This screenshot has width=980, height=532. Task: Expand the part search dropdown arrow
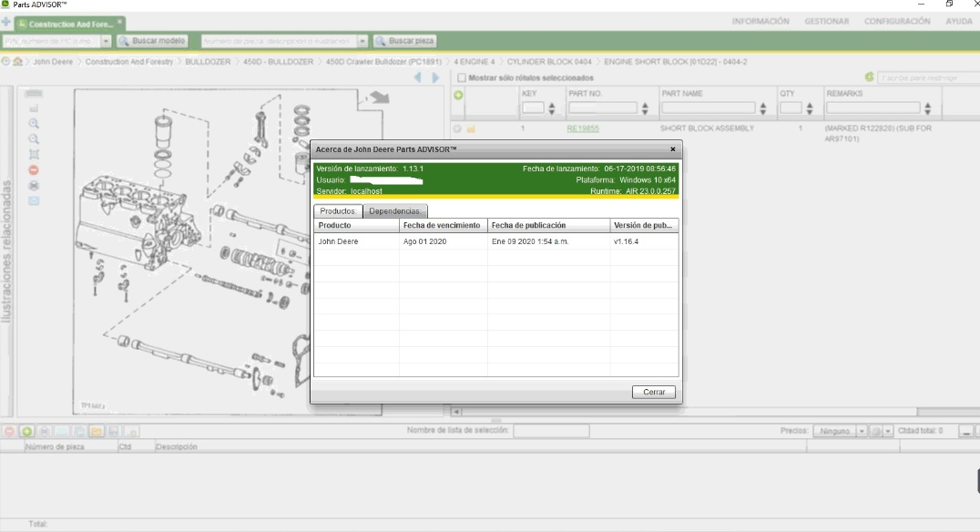point(362,41)
